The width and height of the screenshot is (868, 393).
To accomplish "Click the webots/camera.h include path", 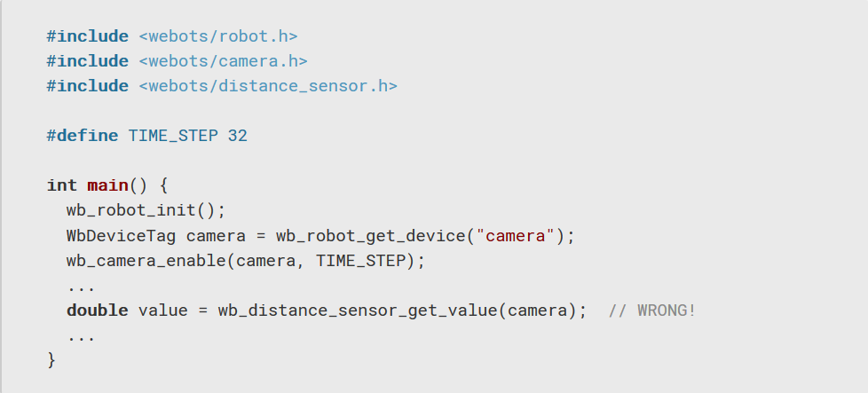I will (x=222, y=61).
